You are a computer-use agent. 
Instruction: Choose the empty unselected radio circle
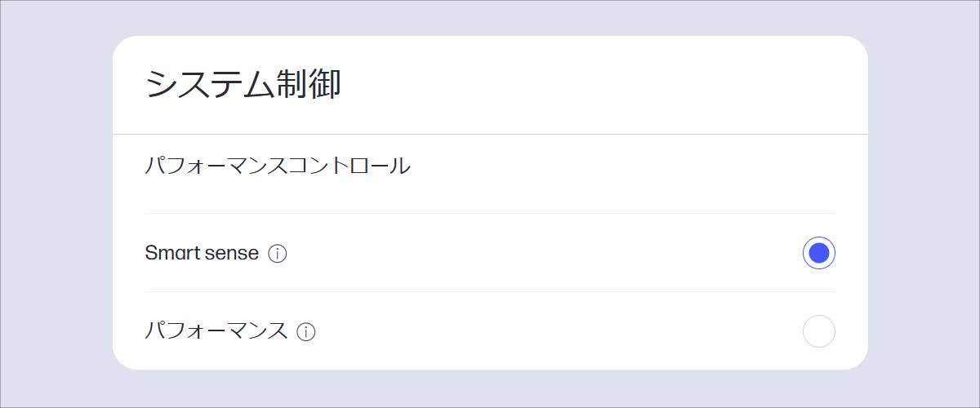pyautogui.click(x=818, y=331)
